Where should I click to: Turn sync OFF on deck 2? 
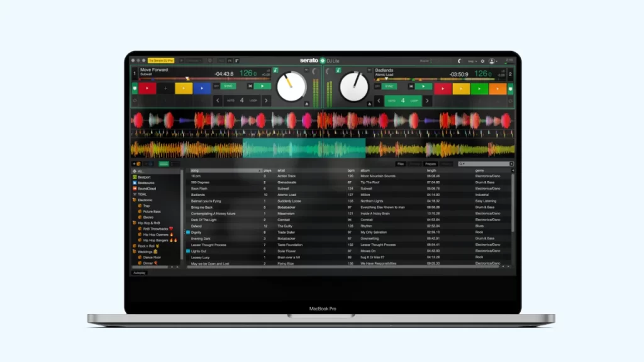pyautogui.click(x=377, y=86)
